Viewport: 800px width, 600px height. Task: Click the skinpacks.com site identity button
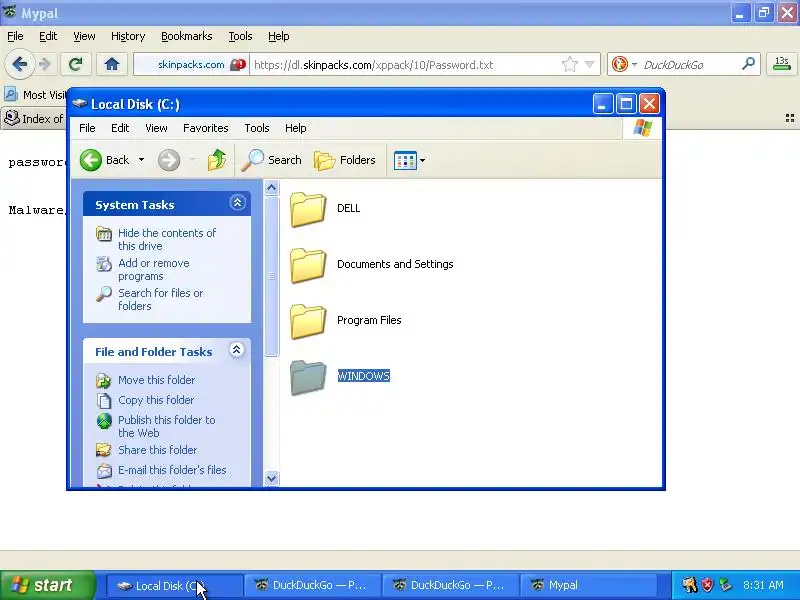[x=191, y=65]
